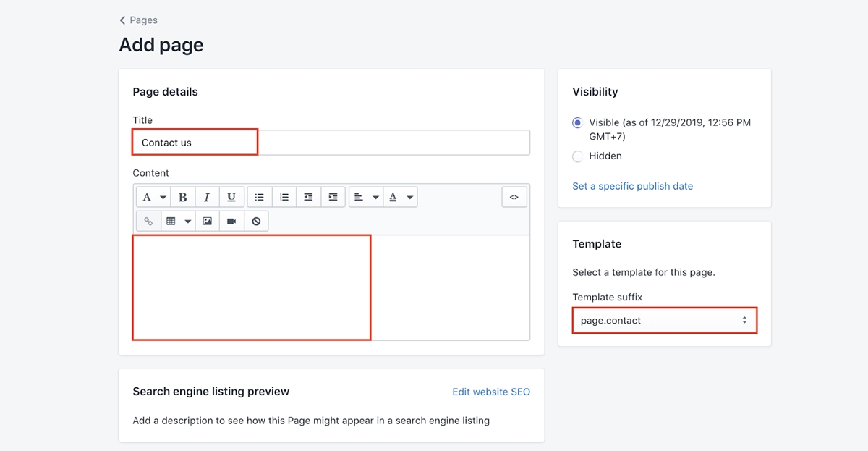Apply italic formatting
Image resolution: width=868 pixels, height=451 pixels.
tap(207, 197)
